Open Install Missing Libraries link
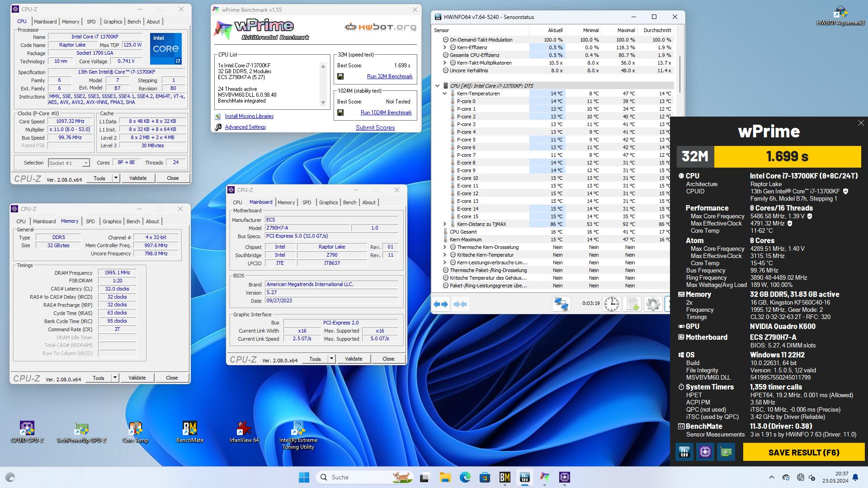 point(249,116)
